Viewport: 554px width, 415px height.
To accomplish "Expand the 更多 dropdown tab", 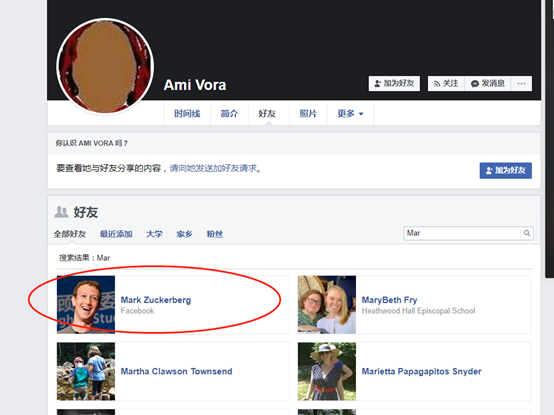I will point(350,114).
